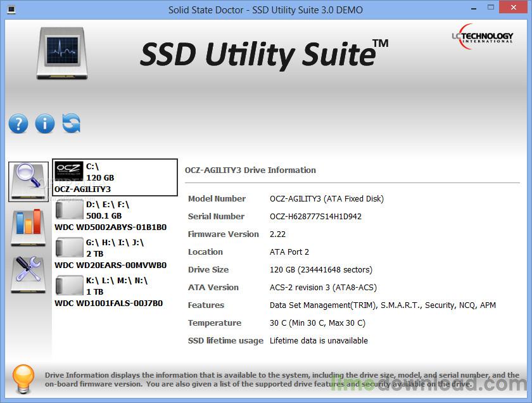Select the OCZ-AGILITY3 drive entry
The width and height of the screenshot is (532, 403).
(115, 177)
